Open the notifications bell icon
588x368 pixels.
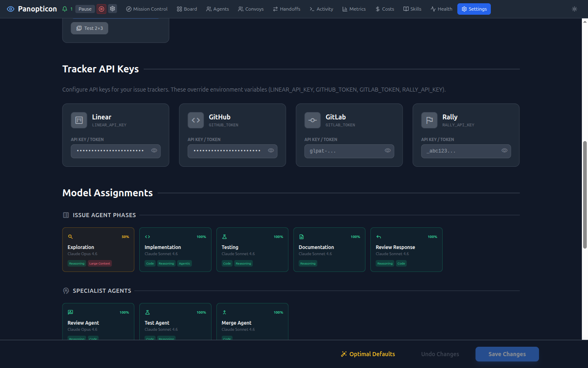point(65,9)
